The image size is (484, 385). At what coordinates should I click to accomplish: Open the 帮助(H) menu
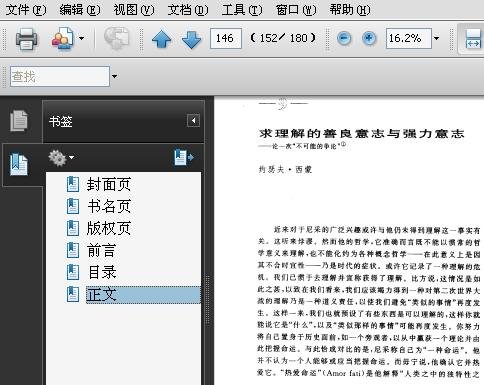tap(350, 10)
